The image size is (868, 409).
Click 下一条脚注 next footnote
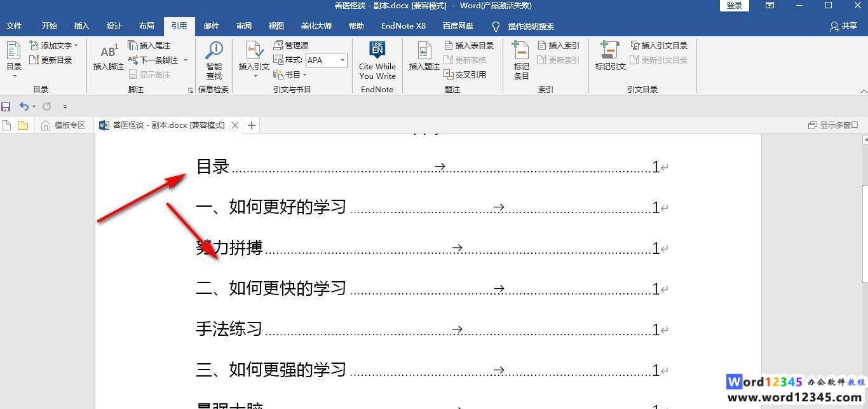pyautogui.click(x=153, y=60)
